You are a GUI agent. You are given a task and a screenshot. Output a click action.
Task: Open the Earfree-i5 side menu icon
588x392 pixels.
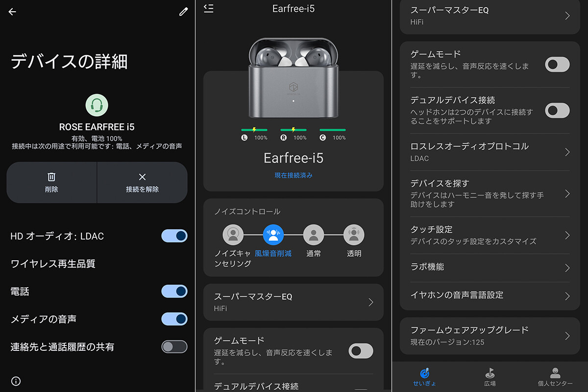point(208,8)
